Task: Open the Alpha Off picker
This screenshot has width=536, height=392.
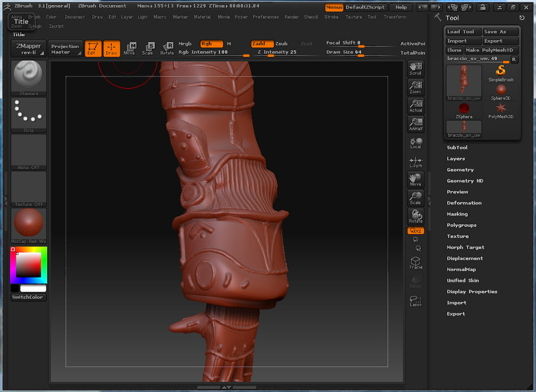Action: coord(28,152)
